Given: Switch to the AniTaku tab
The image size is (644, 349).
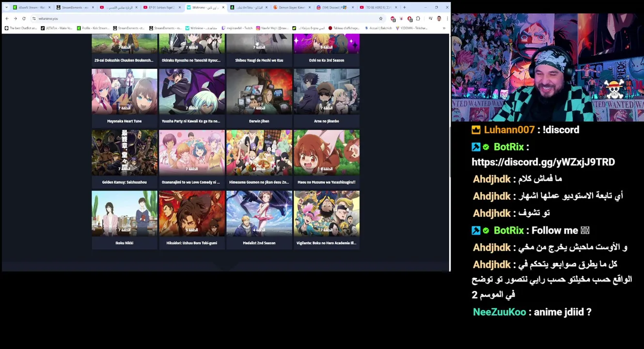Looking at the screenshot, I should click(248, 7).
